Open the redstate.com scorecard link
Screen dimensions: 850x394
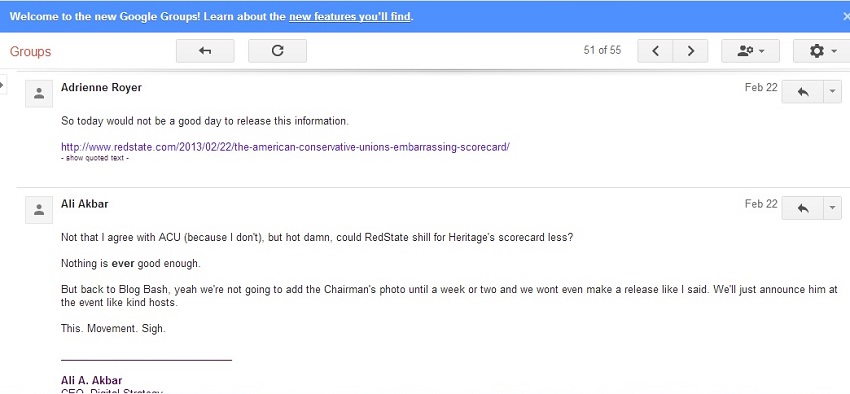[x=285, y=147]
